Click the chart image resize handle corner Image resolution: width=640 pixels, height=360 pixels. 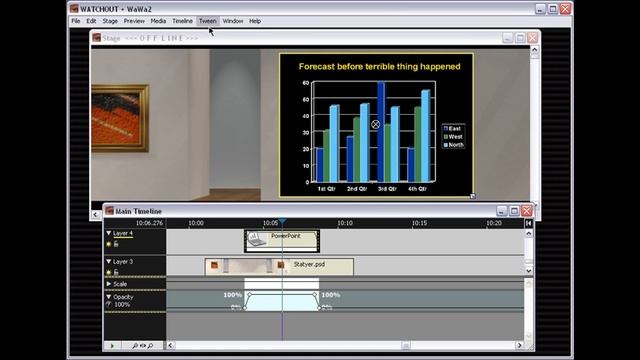pyautogui.click(x=473, y=196)
